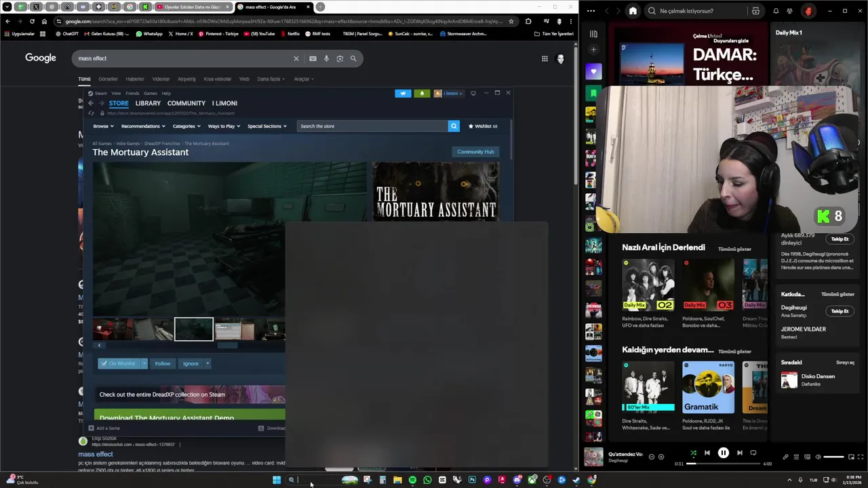Click Ignore button in Steam

click(x=191, y=363)
